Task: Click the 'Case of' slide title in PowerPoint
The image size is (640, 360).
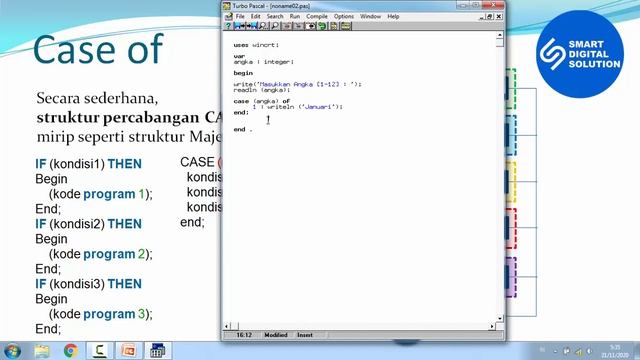Action: click(98, 49)
